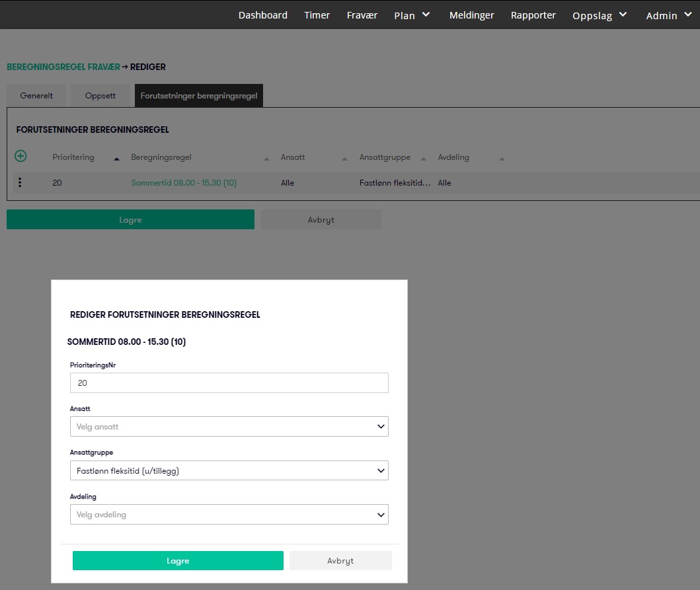Switch to the Generelt tab
This screenshot has height=590, width=700.
(36, 96)
